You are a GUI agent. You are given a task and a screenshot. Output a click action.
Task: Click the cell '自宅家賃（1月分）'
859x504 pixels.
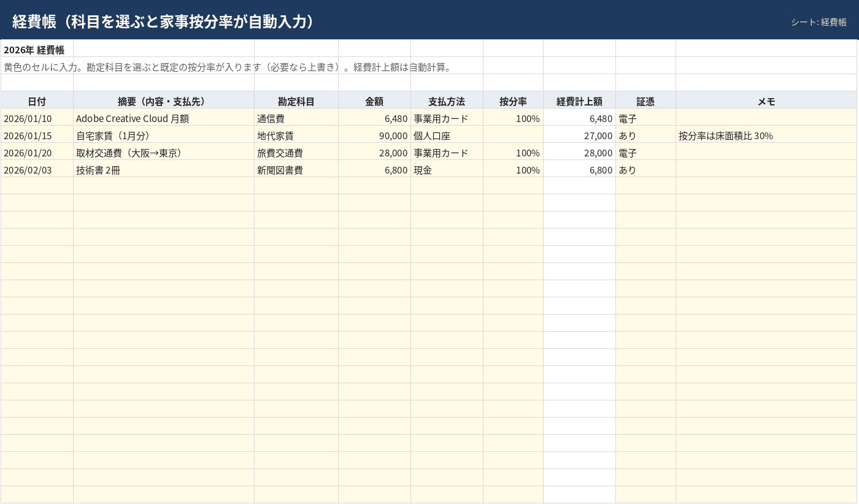[164, 135]
